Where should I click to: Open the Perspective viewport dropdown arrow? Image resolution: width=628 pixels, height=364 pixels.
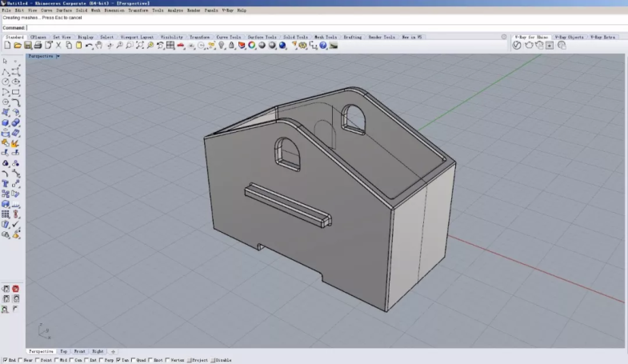click(x=58, y=56)
